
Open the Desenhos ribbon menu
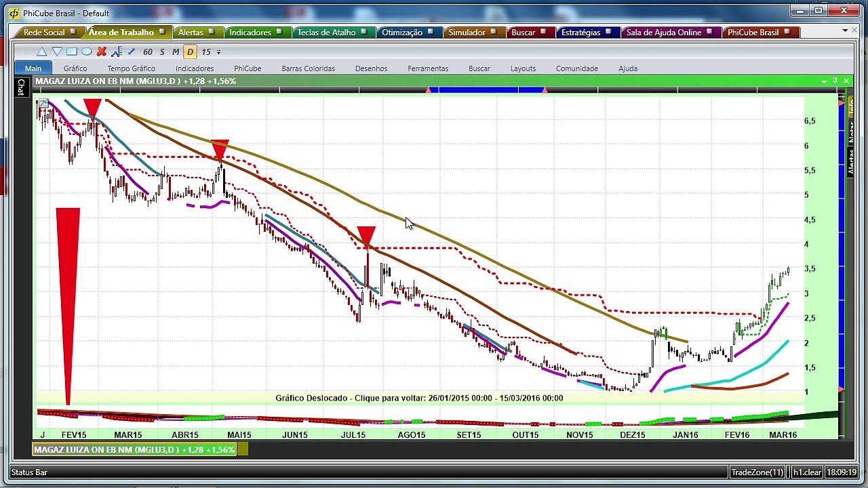click(372, 68)
